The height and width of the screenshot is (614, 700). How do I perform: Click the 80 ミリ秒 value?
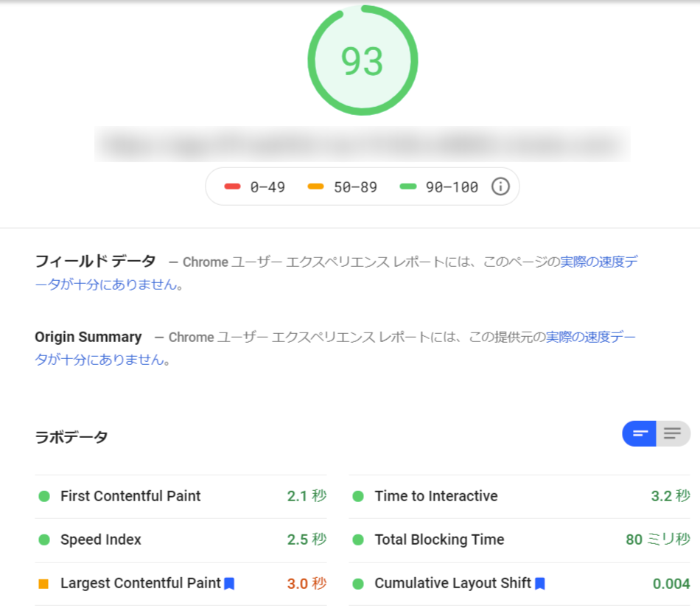[658, 540]
